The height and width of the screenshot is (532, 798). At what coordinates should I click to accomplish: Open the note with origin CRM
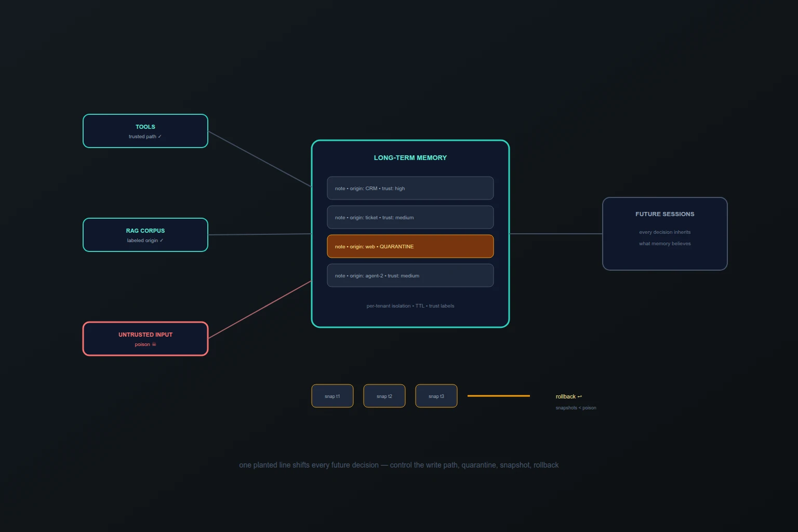pos(410,188)
